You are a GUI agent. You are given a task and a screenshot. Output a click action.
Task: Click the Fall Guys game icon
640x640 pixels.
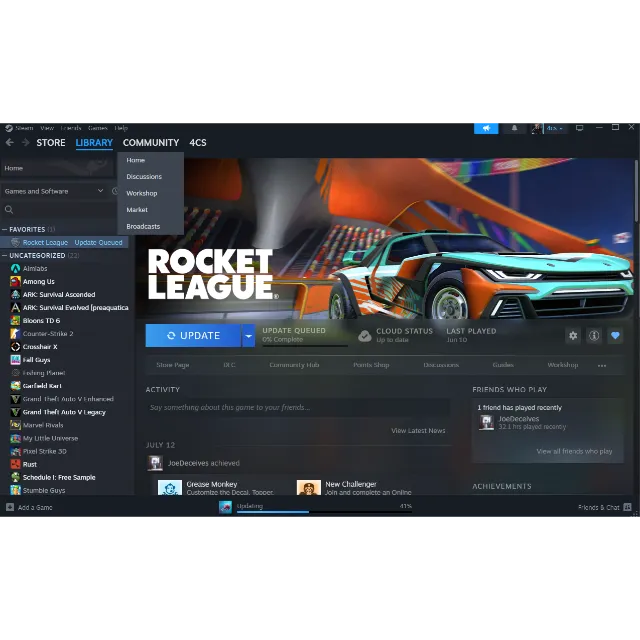point(16,360)
